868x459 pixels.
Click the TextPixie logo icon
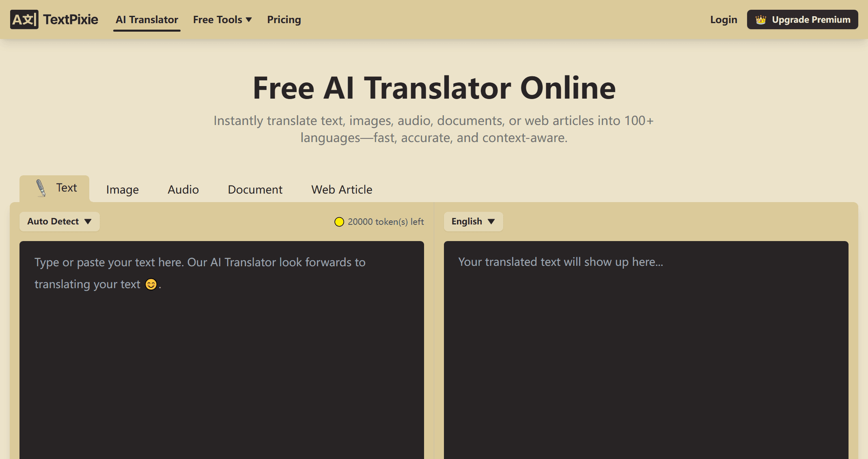click(24, 19)
